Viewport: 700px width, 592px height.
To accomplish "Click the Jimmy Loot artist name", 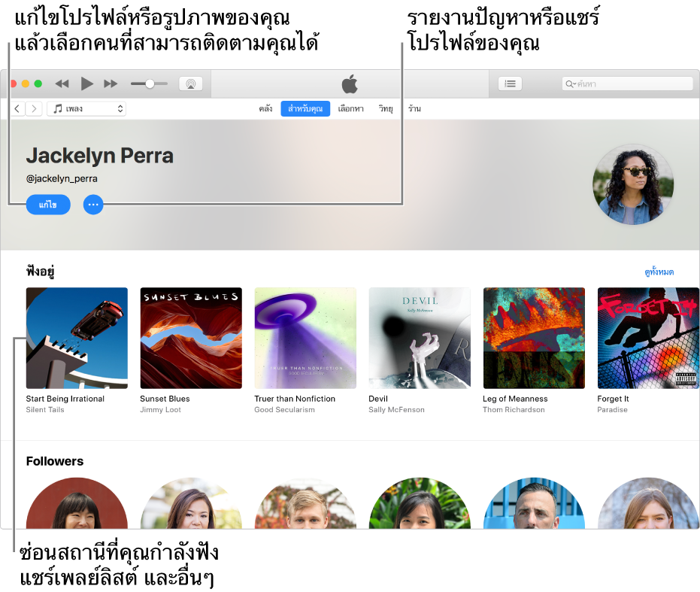I will pos(160,410).
